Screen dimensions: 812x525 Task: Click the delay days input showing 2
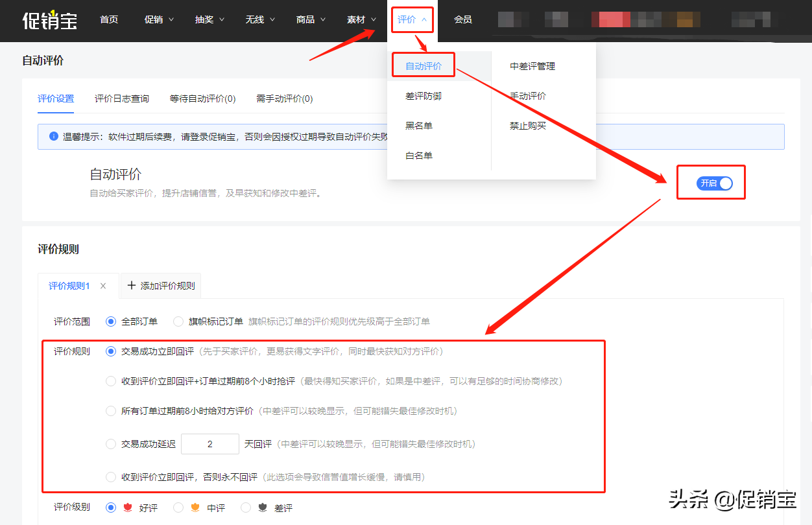pyautogui.click(x=209, y=443)
